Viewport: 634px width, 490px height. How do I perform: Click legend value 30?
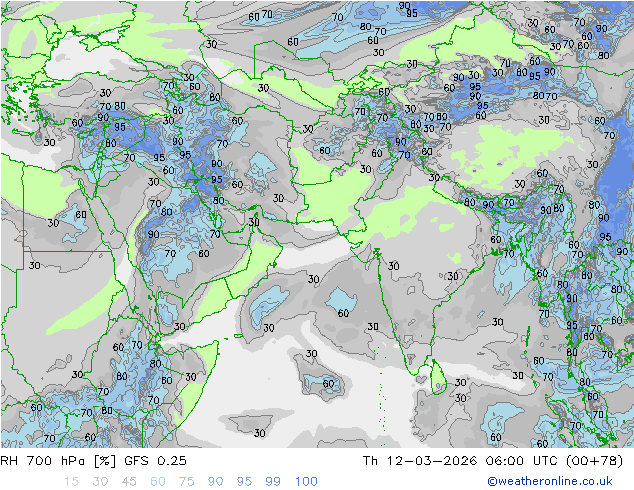(100, 482)
